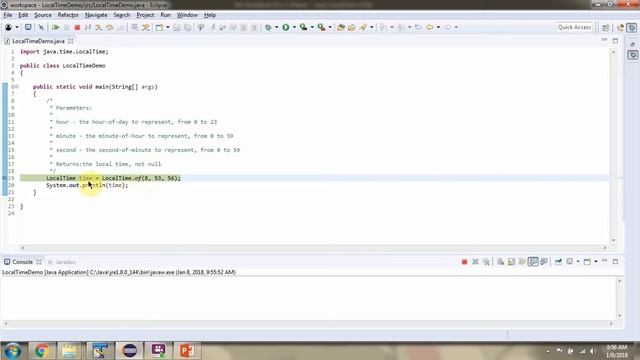Close the LocalTimeDemo.java tab

pos(71,41)
